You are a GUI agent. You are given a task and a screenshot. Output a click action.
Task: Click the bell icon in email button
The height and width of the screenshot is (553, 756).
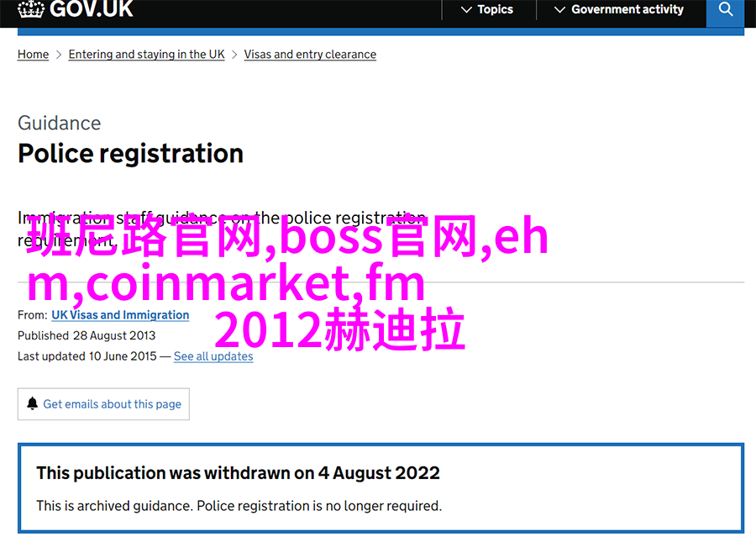click(x=32, y=403)
